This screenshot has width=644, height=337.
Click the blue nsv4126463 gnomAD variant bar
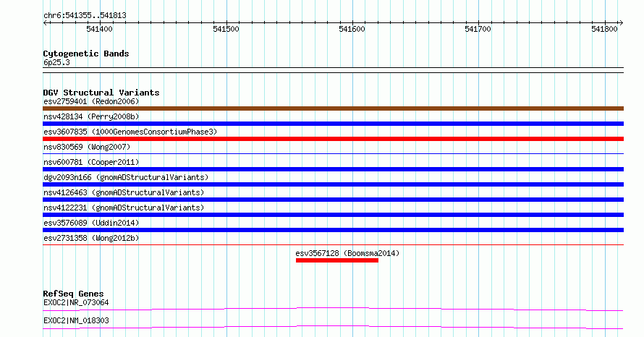(333, 200)
